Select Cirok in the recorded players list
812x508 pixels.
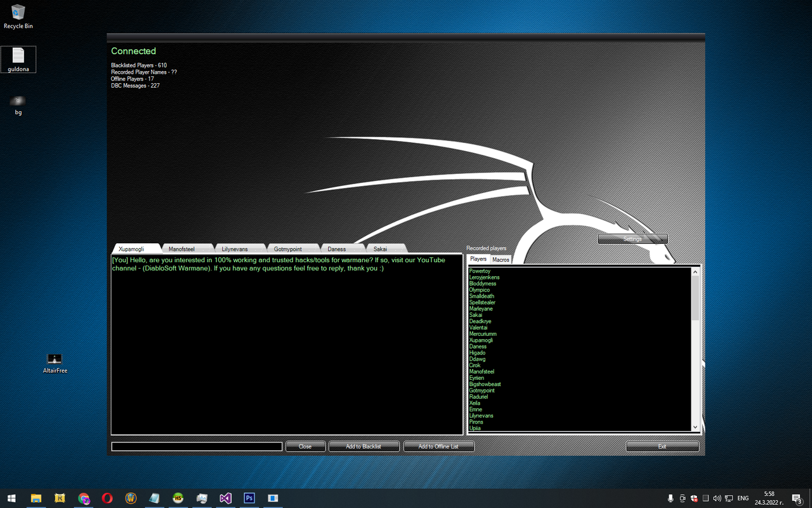click(x=475, y=366)
